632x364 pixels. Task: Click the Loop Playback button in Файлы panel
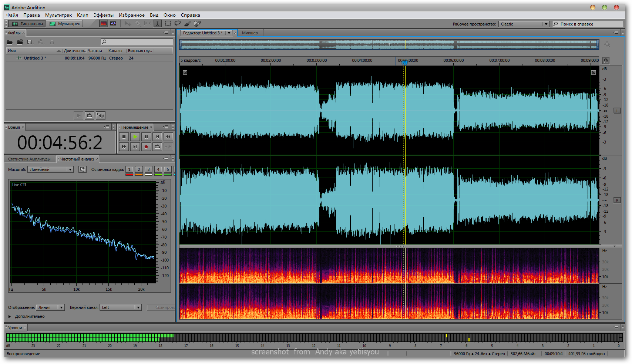(90, 116)
